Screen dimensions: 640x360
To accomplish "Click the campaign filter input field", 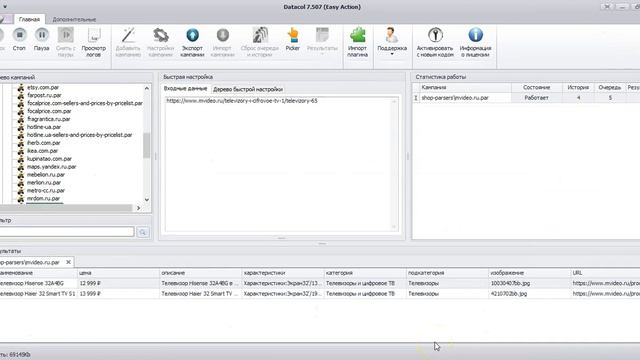I will click(x=67, y=232).
